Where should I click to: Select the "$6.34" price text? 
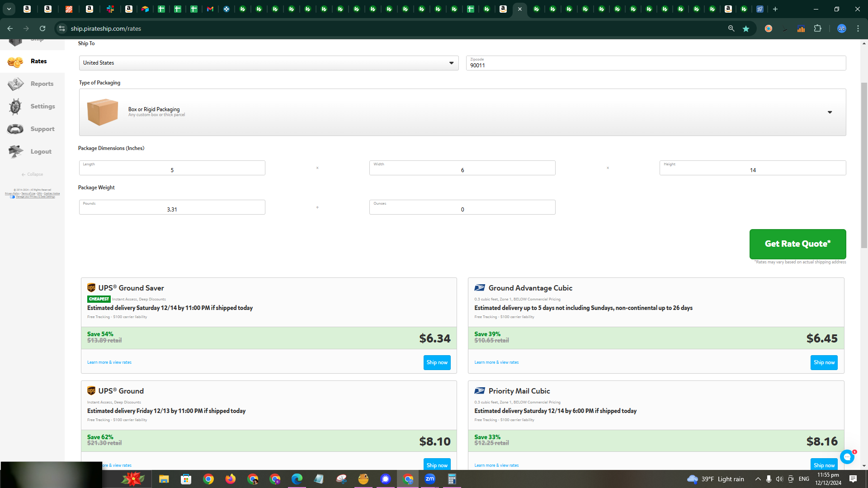point(435,338)
